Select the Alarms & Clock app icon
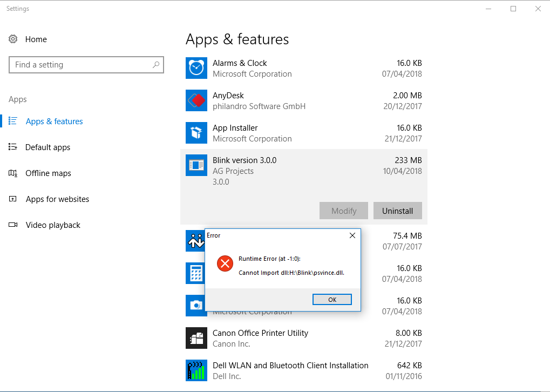 pos(196,68)
